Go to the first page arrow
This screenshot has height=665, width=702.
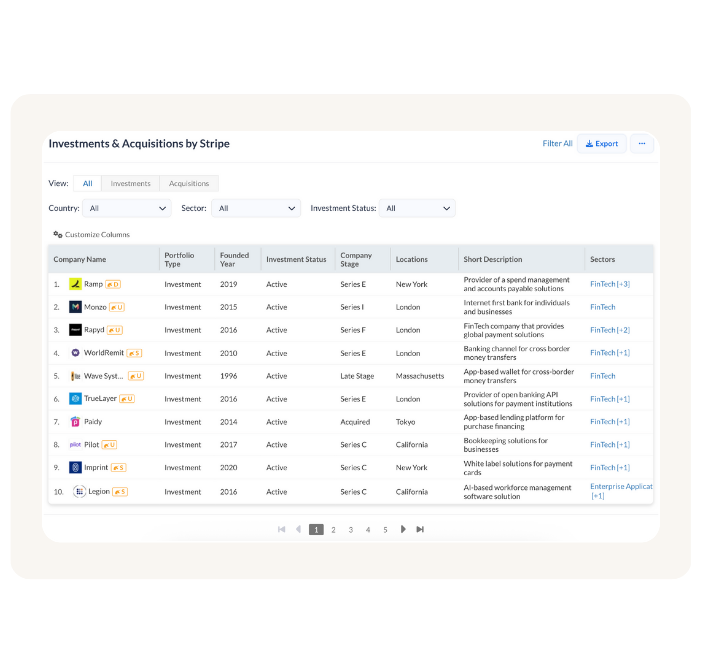click(x=282, y=529)
